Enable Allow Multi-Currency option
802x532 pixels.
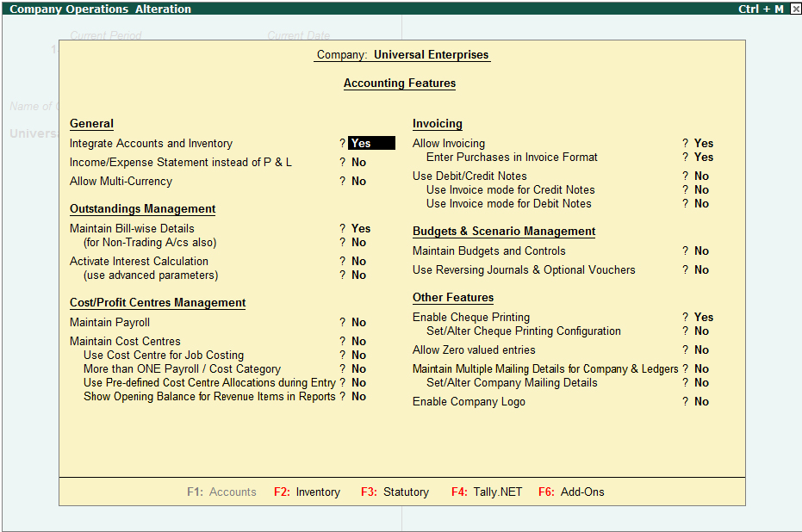(x=360, y=181)
